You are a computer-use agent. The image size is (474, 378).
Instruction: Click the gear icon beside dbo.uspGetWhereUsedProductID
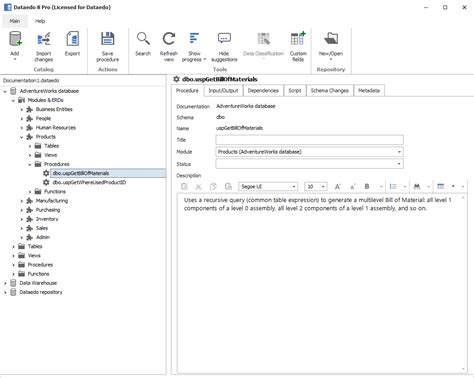coord(46,182)
